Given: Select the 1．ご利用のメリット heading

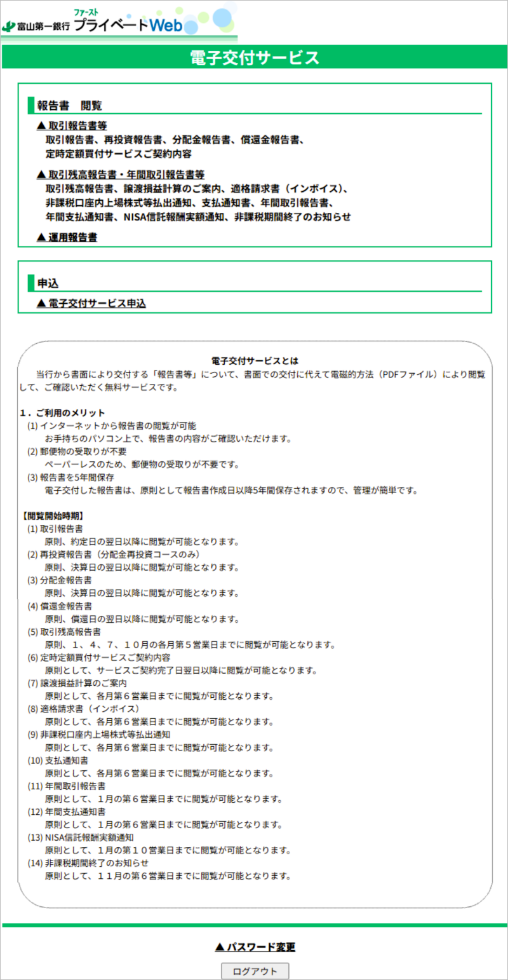Looking at the screenshot, I should pos(62,412).
